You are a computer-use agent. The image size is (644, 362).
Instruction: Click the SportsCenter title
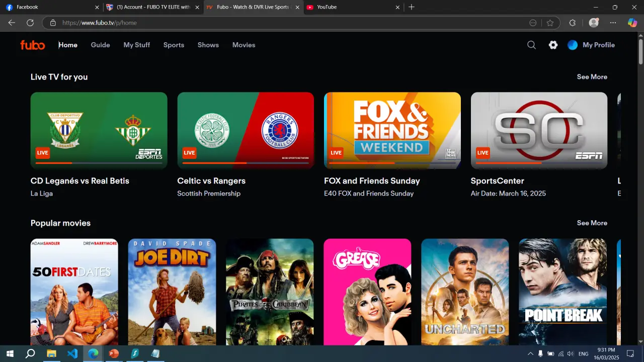[x=498, y=181]
